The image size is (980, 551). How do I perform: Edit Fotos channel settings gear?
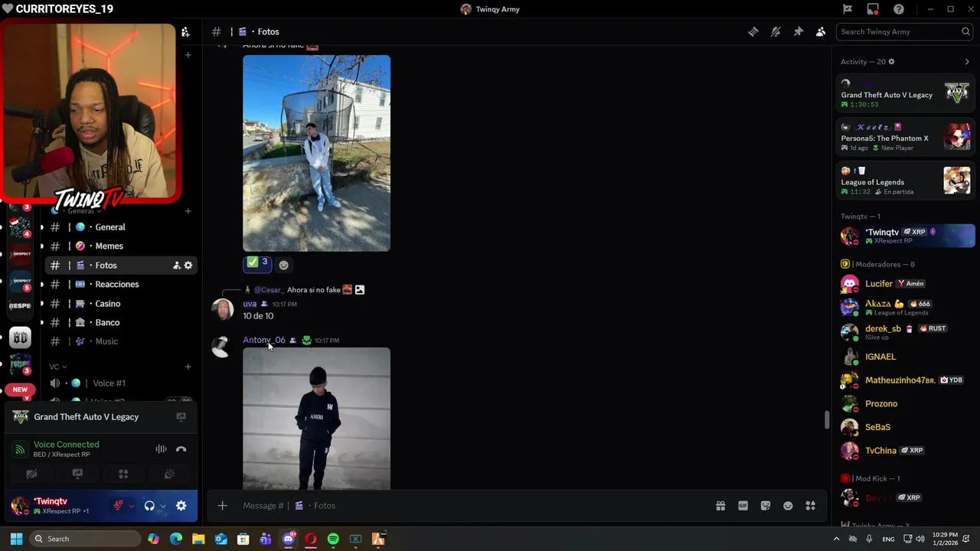[188, 266]
